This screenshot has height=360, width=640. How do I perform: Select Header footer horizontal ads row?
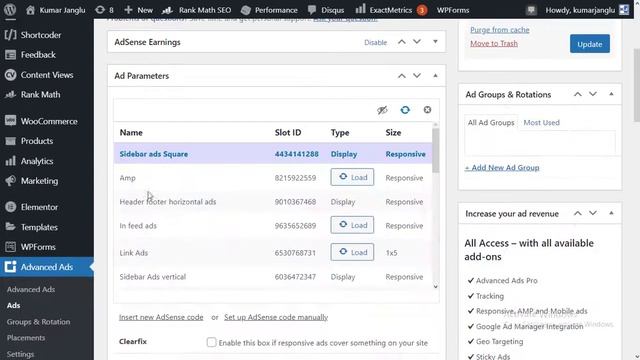click(x=273, y=202)
